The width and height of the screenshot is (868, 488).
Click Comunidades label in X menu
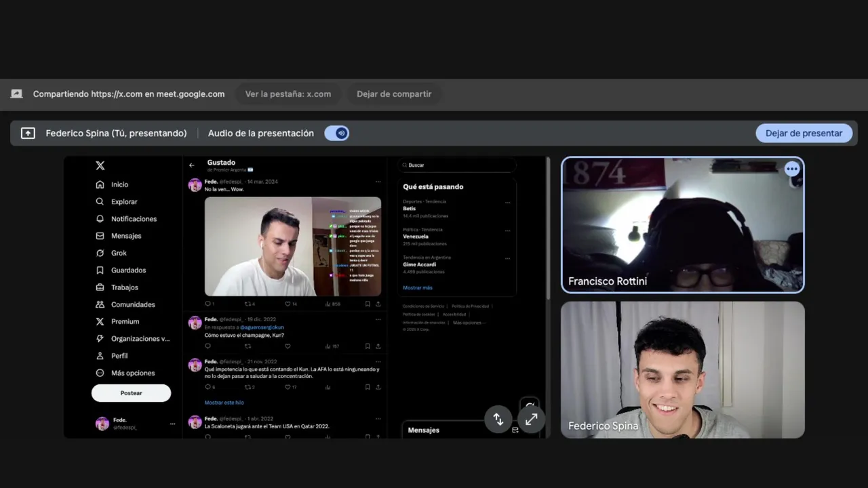click(x=133, y=304)
